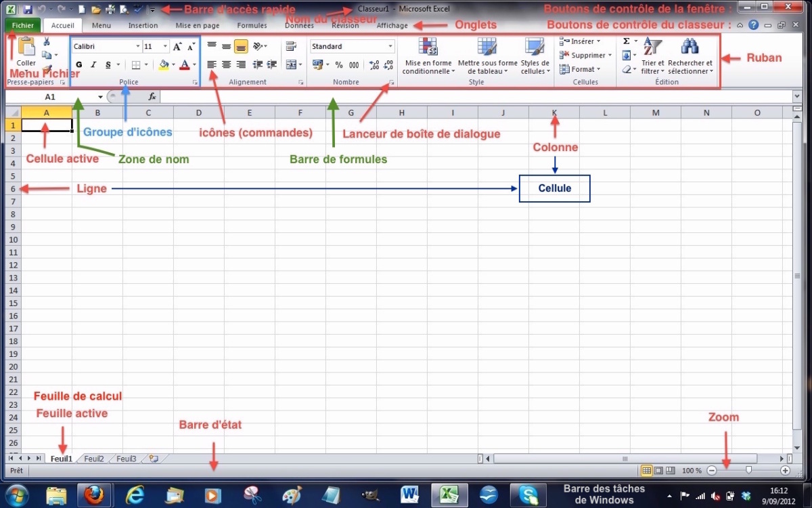The image size is (812, 508).
Task: Click the 100 % zoom level button
Action: click(x=692, y=470)
